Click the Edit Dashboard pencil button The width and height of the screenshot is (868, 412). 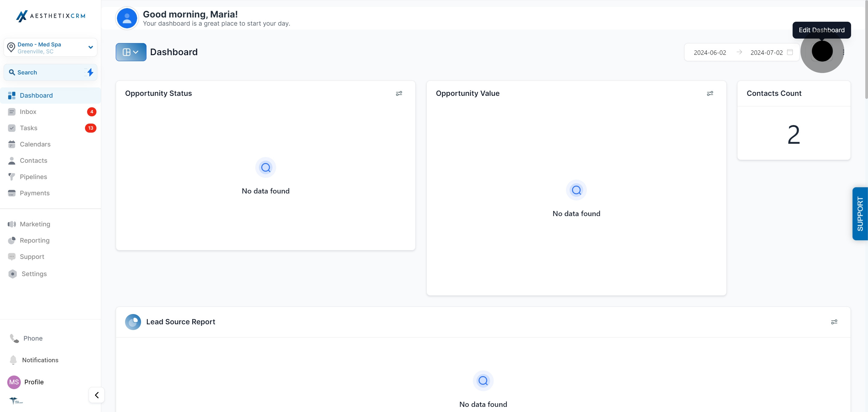[822, 52]
